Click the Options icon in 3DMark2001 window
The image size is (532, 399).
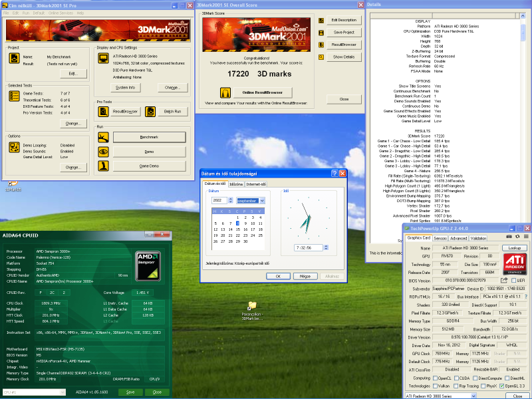(14, 147)
